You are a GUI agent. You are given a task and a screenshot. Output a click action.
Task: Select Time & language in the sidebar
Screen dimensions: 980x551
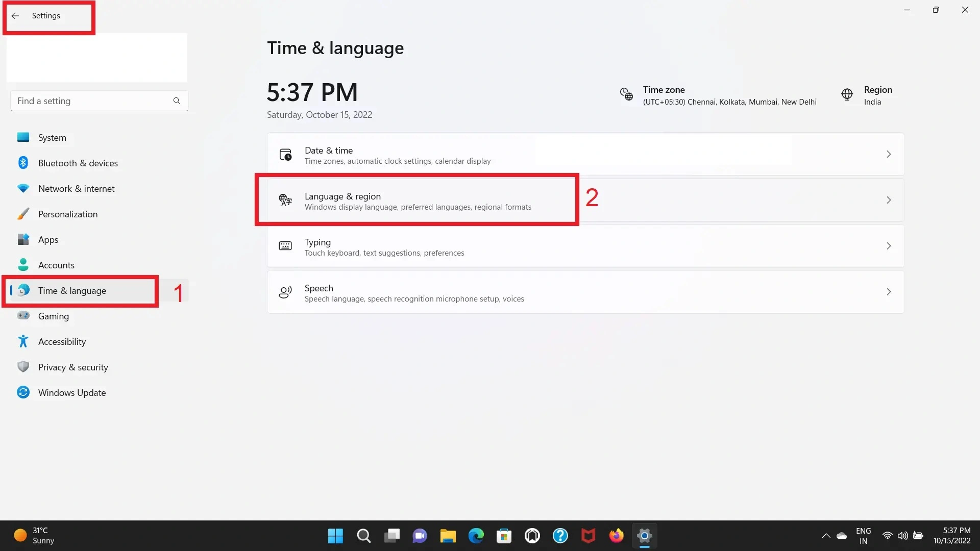(x=72, y=290)
